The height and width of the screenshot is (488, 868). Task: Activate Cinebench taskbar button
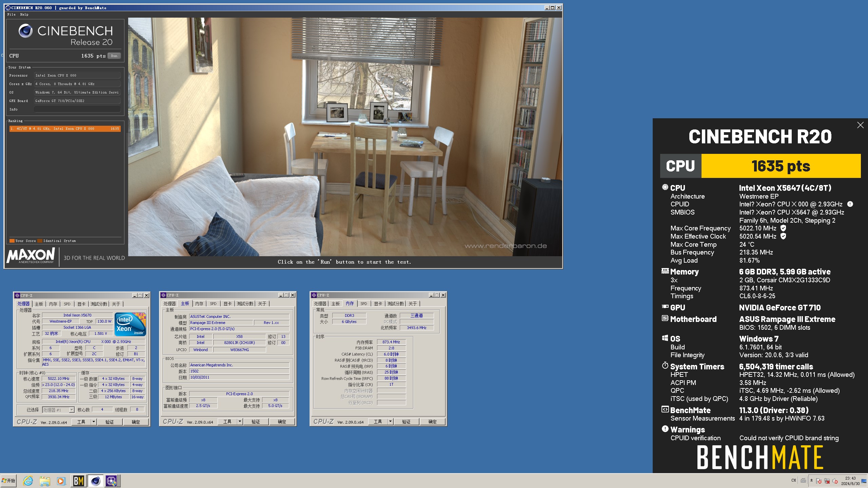coord(96,481)
